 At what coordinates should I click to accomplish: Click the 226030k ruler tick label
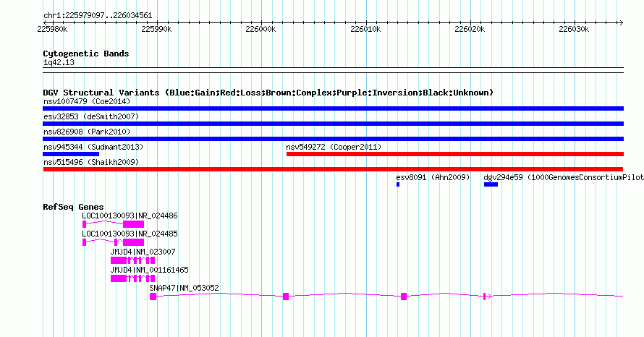tap(575, 29)
